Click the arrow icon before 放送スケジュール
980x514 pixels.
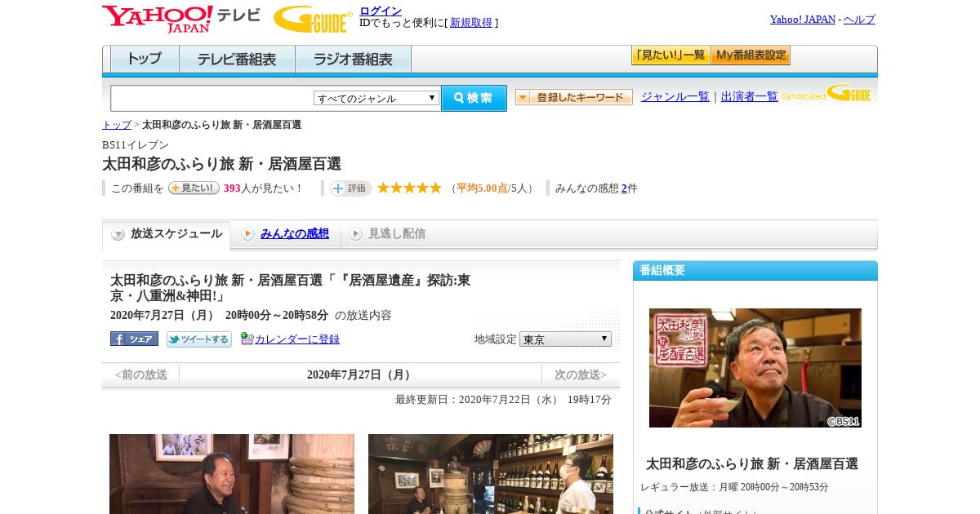(118, 234)
